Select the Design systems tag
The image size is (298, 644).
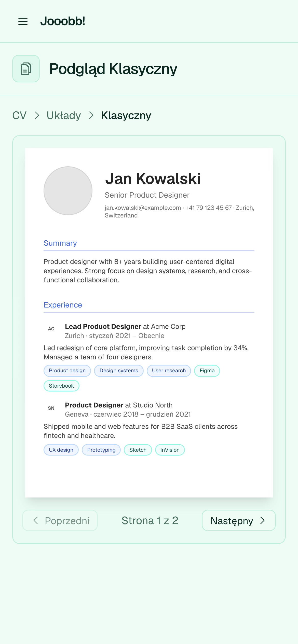click(x=119, y=371)
